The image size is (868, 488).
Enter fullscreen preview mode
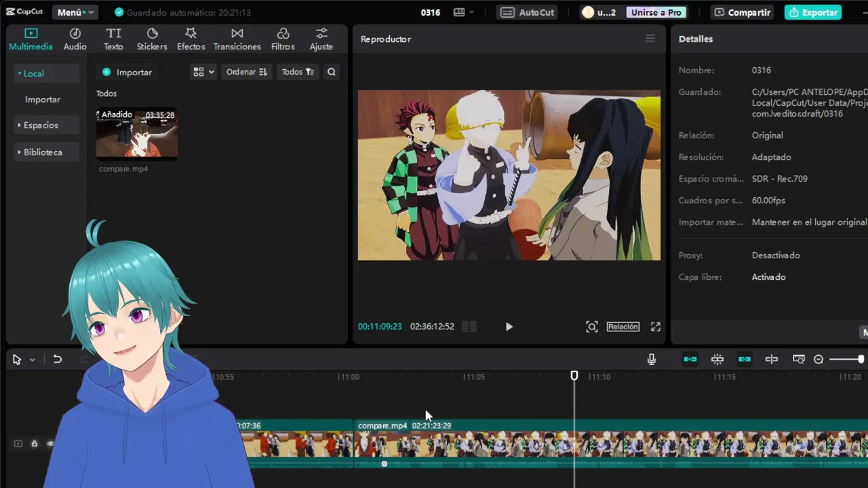pyautogui.click(x=656, y=327)
